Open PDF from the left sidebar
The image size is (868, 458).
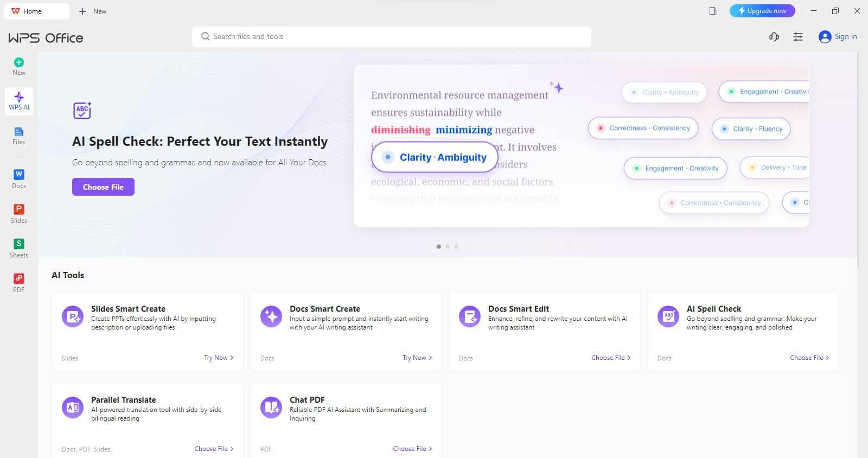pos(19,283)
